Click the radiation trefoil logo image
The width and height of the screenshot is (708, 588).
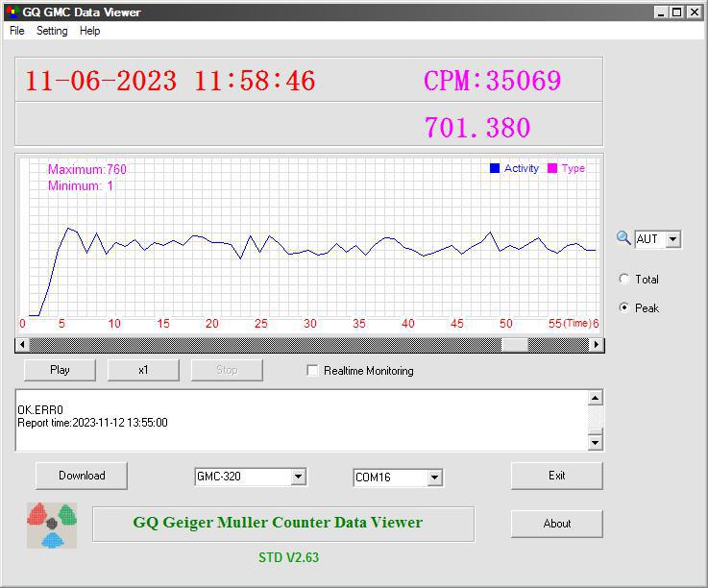(x=52, y=526)
